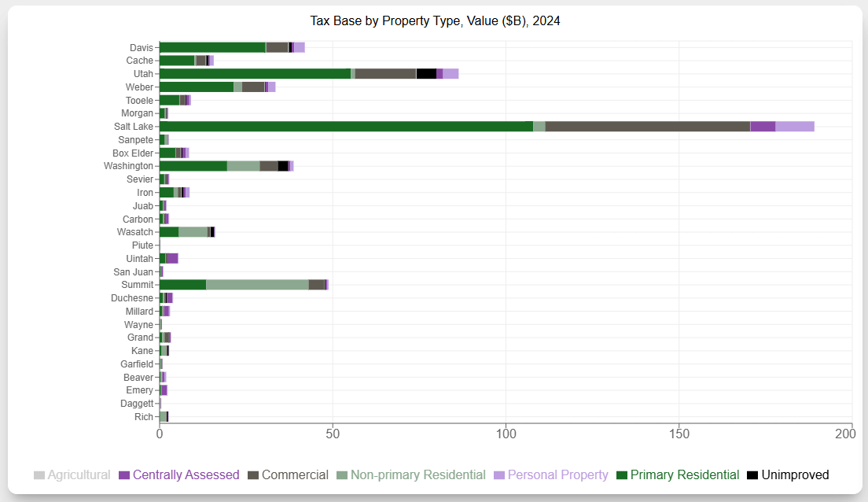
Task: Select Davis county's Primary Residential bar
Action: tap(212, 47)
